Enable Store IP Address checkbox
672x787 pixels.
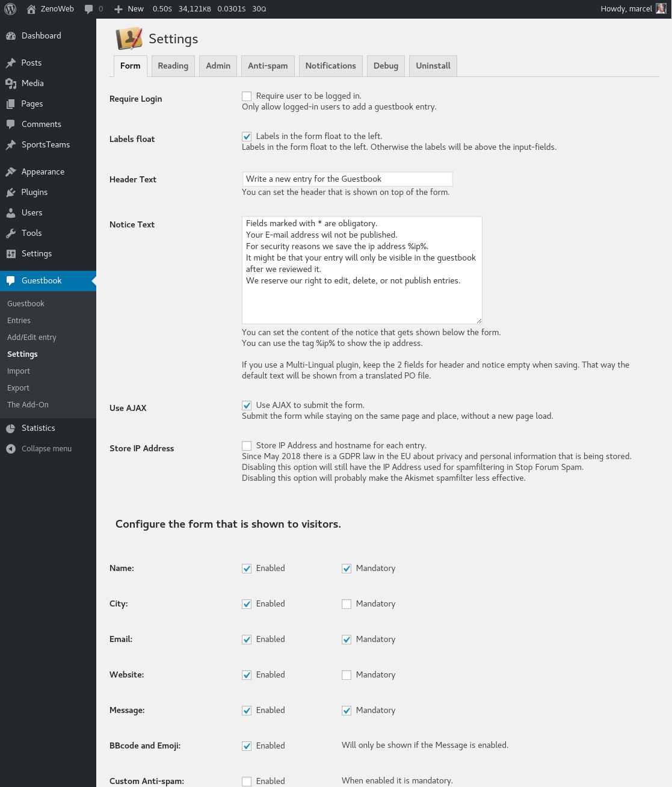pos(247,446)
